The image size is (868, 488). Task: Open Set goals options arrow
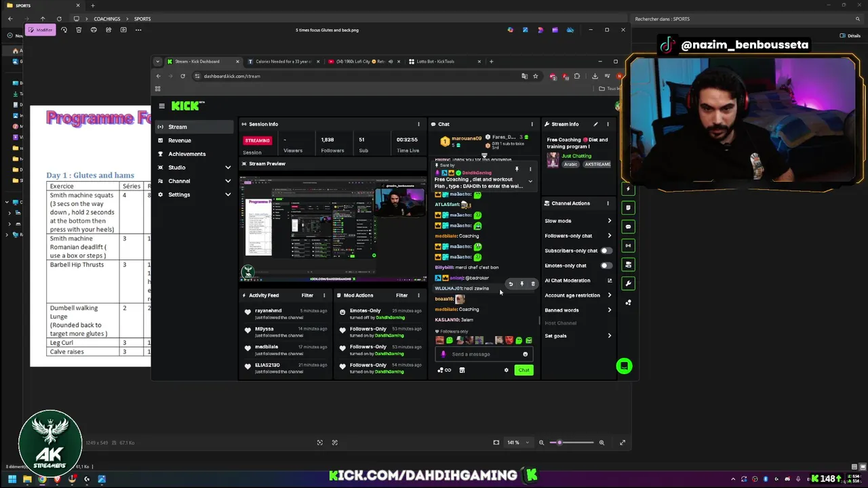click(x=609, y=336)
